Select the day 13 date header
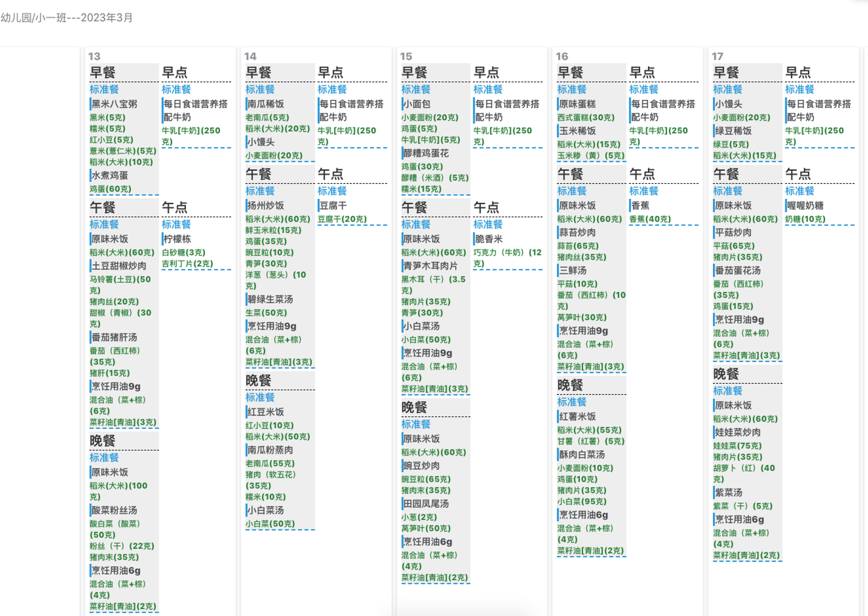 point(94,56)
